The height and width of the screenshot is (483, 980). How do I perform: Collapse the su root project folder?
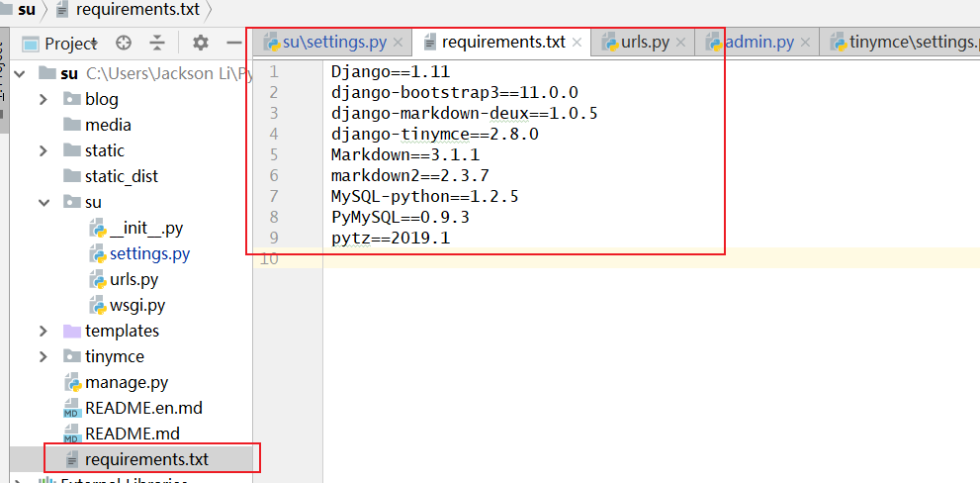pos(20,74)
